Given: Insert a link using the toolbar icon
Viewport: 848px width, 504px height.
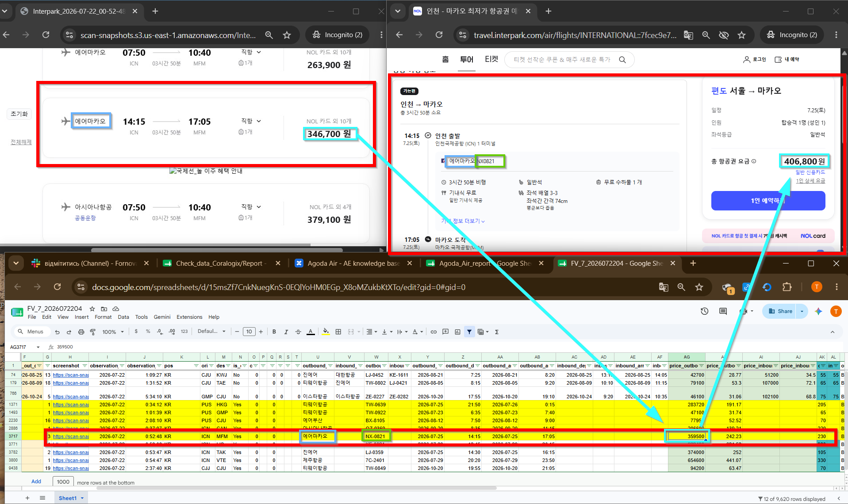Looking at the screenshot, I should tap(434, 332).
